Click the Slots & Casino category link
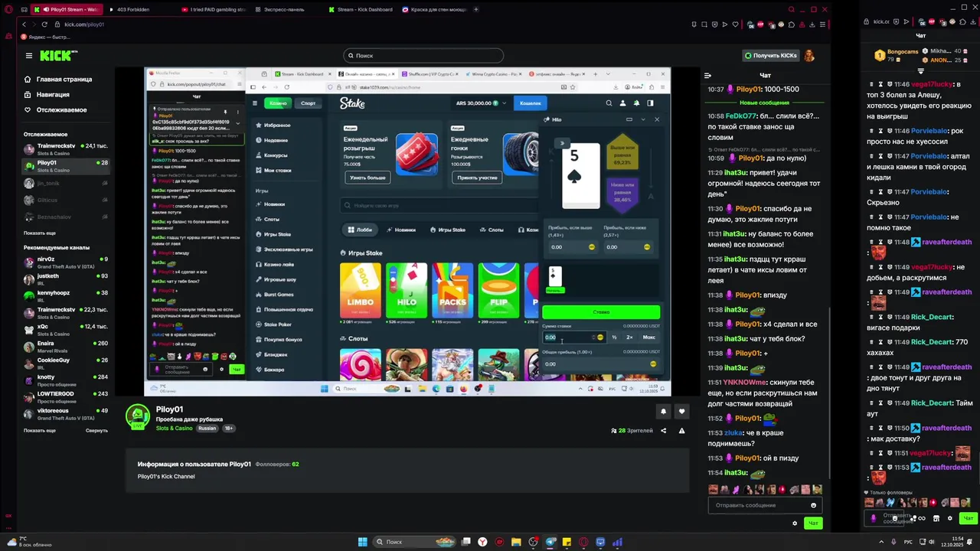Image resolution: width=980 pixels, height=551 pixels. point(175,428)
